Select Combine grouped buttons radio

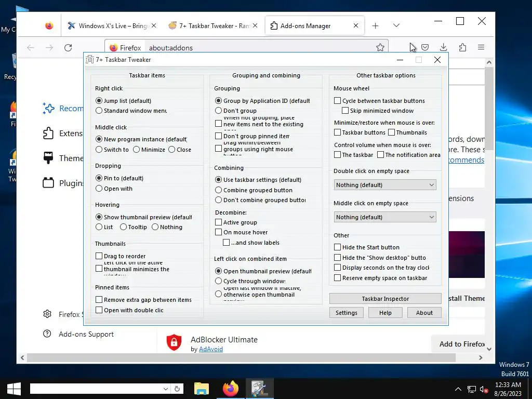(x=218, y=190)
